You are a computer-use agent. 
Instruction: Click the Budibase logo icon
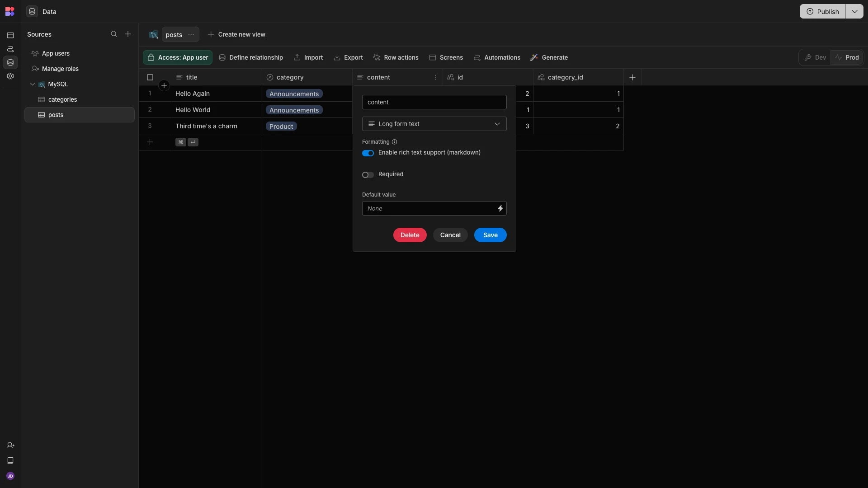coord(10,11)
